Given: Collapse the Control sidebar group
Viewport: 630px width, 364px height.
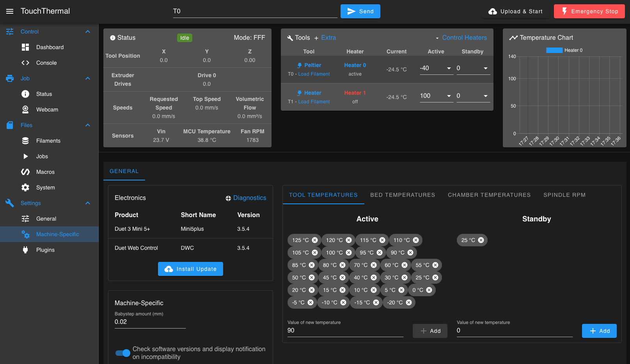Looking at the screenshot, I should pyautogui.click(x=88, y=32).
